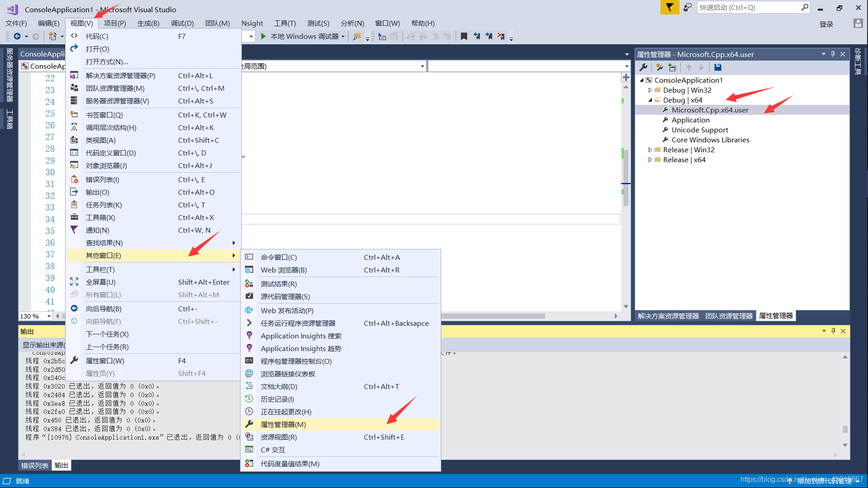The image size is (868, 488).
Task: Click the add new property sheet icon
Action: click(x=660, y=67)
